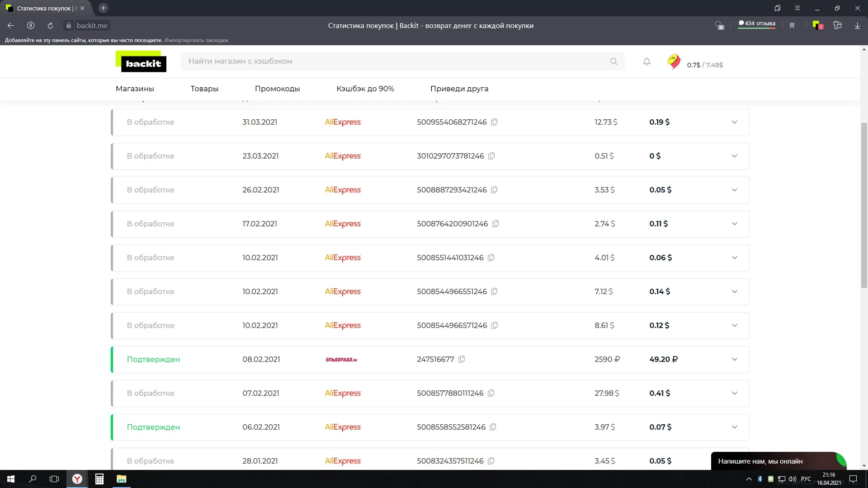
Task: Reload the page with refresh icon
Action: click(50, 26)
